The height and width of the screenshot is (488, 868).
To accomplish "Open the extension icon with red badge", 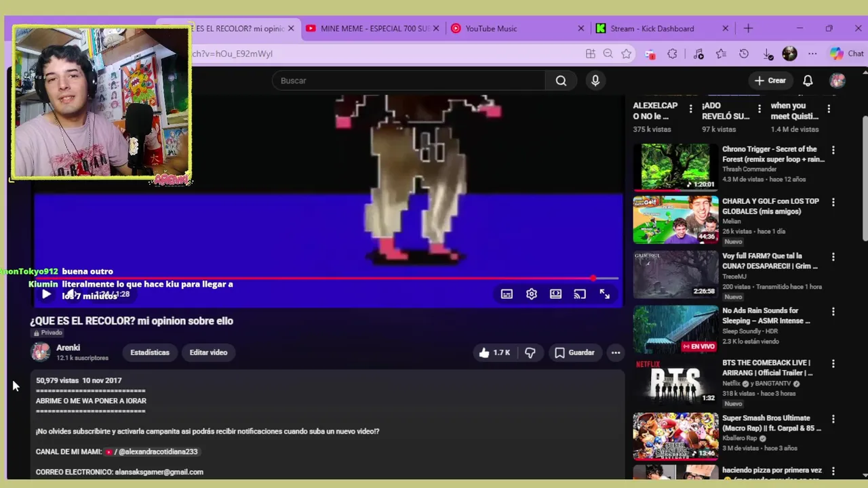I will click(x=650, y=54).
